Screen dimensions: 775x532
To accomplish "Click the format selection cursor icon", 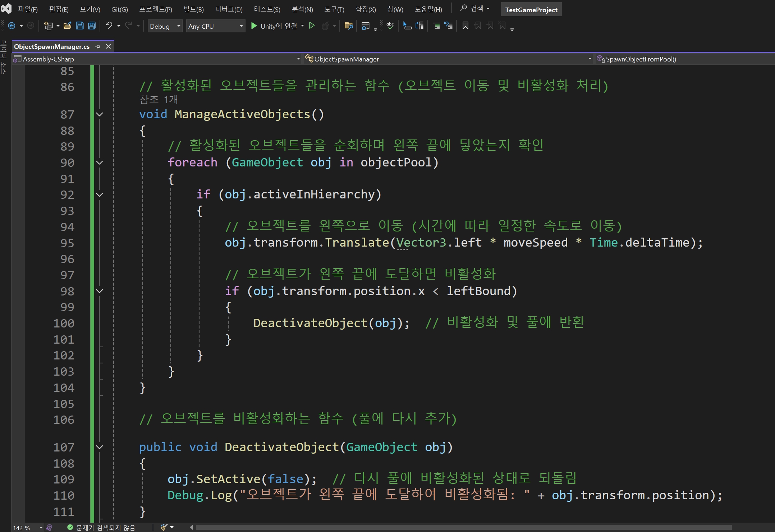I will pyautogui.click(x=407, y=26).
